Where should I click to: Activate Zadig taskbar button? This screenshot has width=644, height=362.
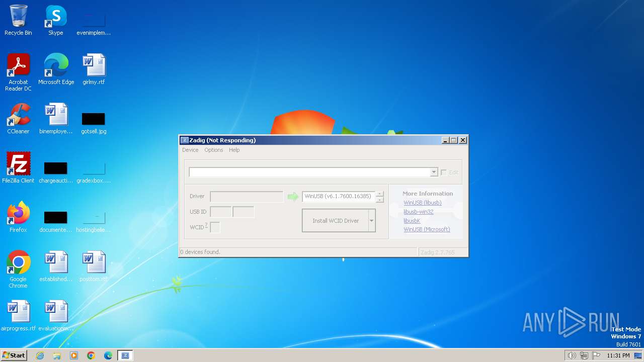[x=125, y=355]
